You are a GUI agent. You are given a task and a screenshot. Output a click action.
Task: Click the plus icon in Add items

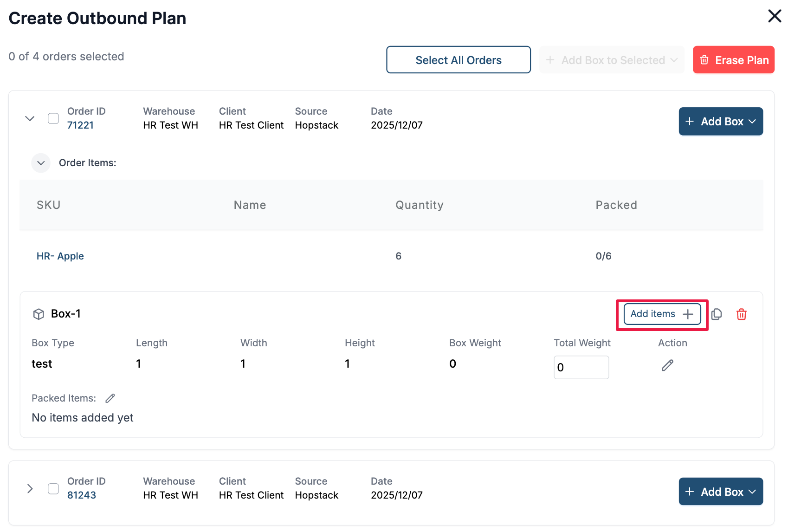pyautogui.click(x=688, y=314)
